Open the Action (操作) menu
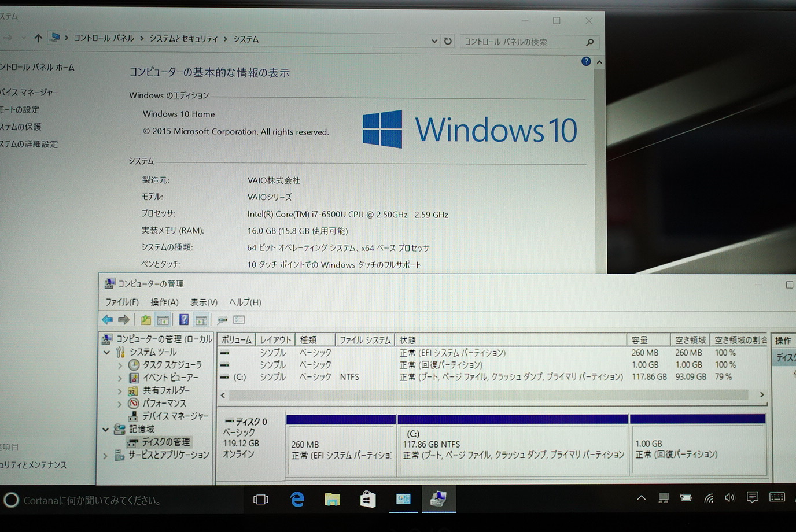796x532 pixels. (164, 302)
